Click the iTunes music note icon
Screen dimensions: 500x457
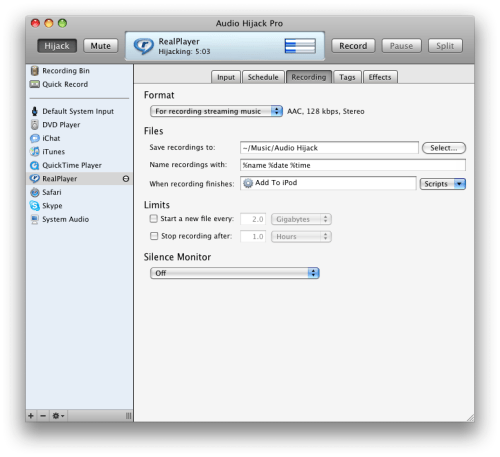click(34, 152)
